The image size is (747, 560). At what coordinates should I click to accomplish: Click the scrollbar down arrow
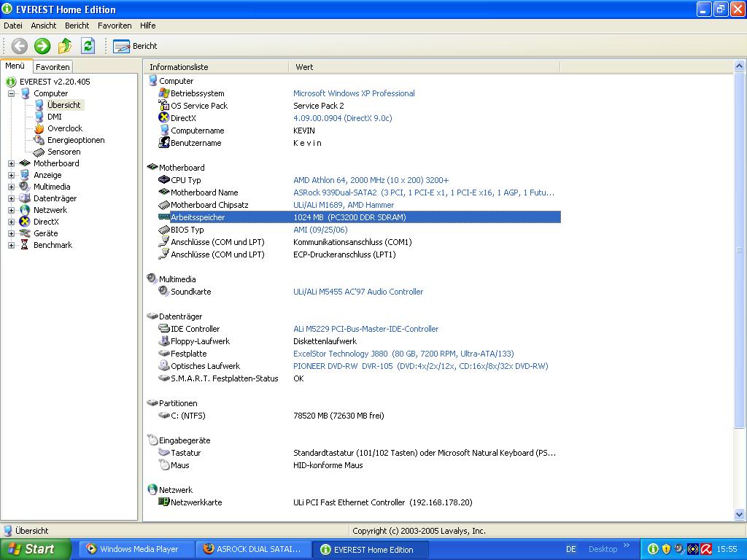[740, 514]
